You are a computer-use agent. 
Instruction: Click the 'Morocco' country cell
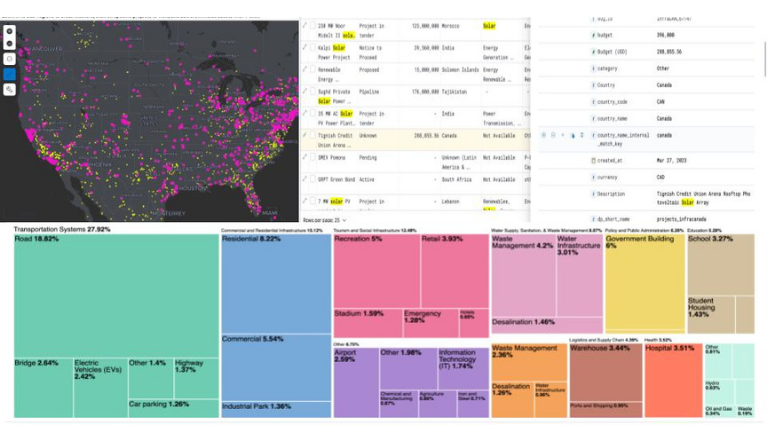[x=450, y=26]
